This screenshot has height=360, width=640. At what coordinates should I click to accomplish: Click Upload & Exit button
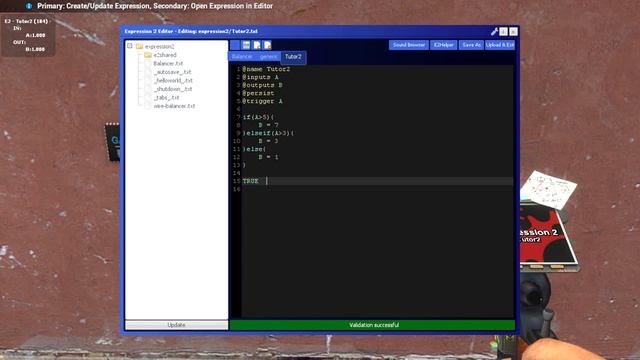click(x=500, y=45)
